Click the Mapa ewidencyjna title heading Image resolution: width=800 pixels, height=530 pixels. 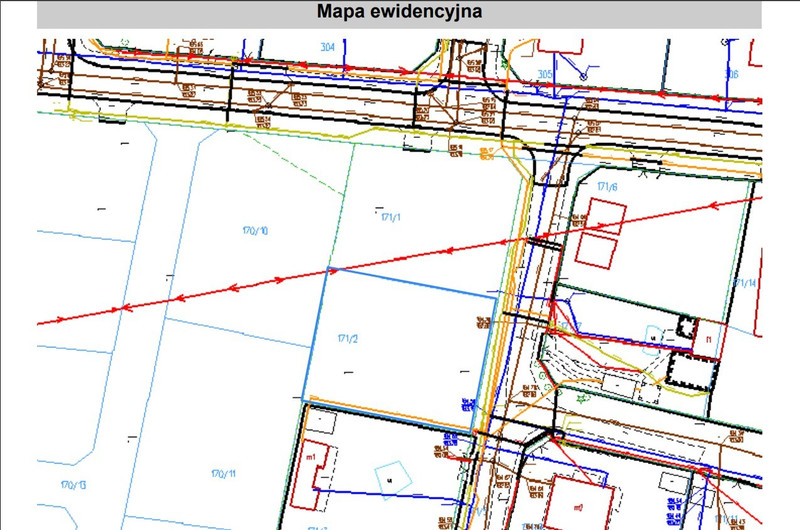pos(399,12)
